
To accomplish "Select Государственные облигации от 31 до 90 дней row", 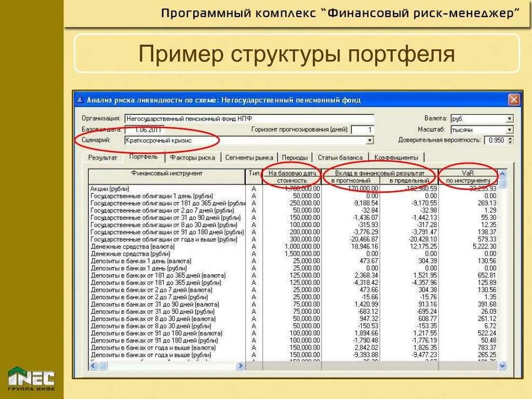I will coord(294,218).
